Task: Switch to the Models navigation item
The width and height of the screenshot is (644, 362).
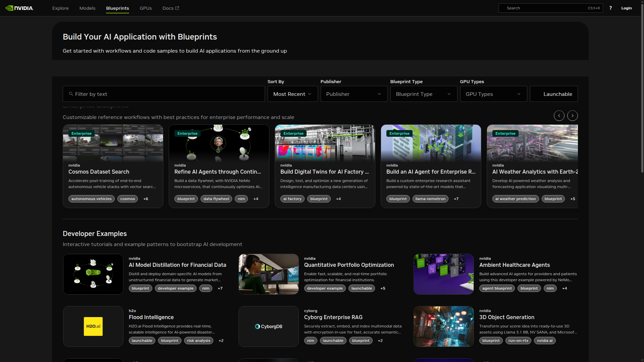Action: point(87,8)
